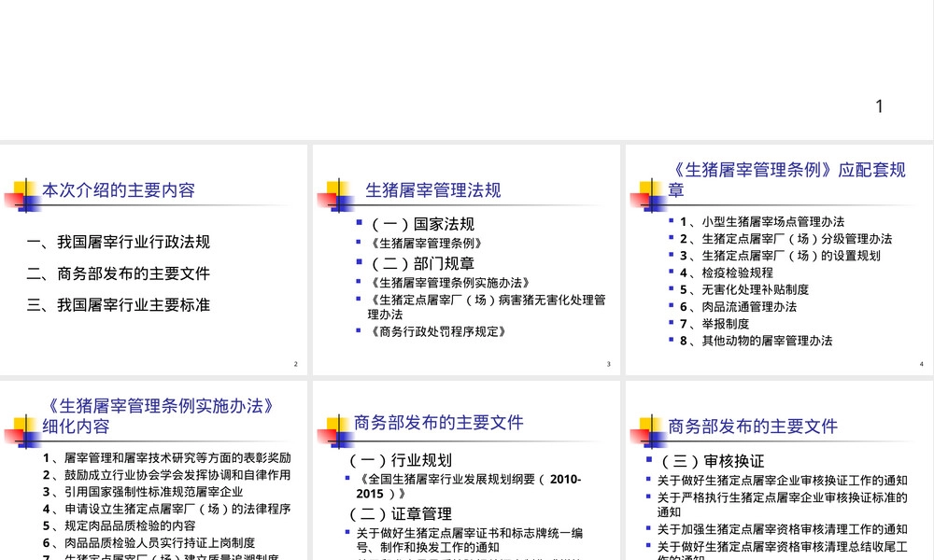Open 商务部发布的主要文件 slide with 行业规划
This screenshot has height=560, width=934.
466,470
